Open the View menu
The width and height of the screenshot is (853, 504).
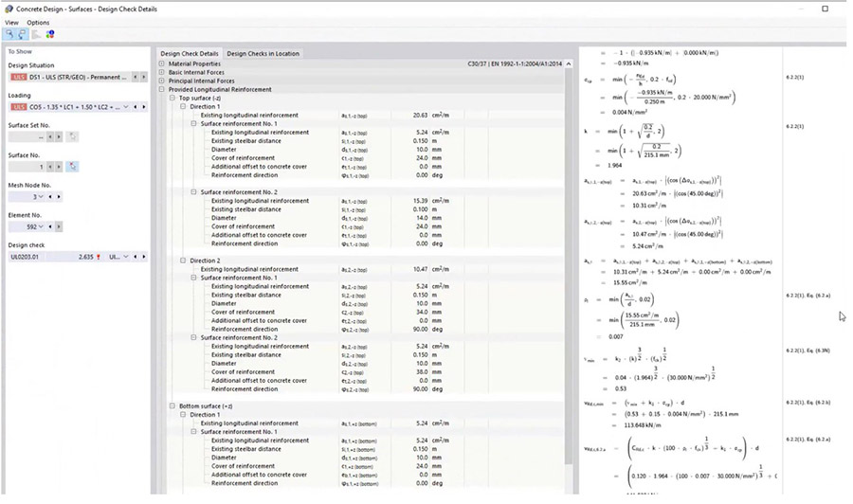11,22
